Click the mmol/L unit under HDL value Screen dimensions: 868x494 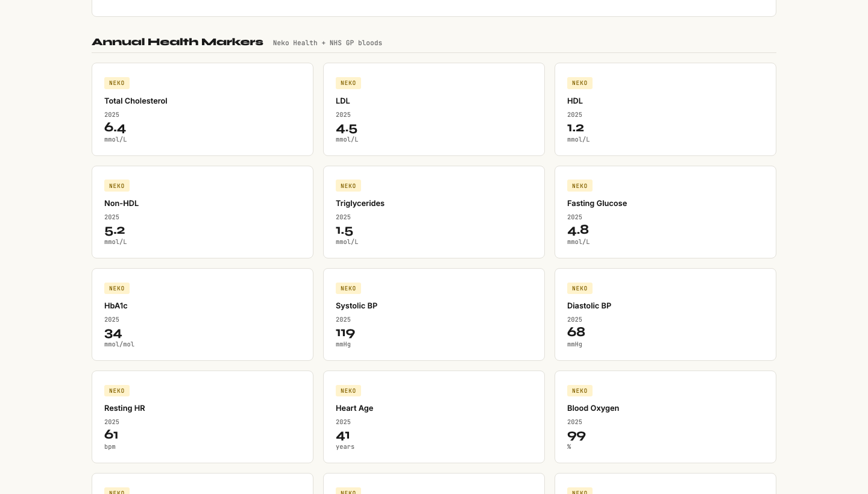(579, 140)
